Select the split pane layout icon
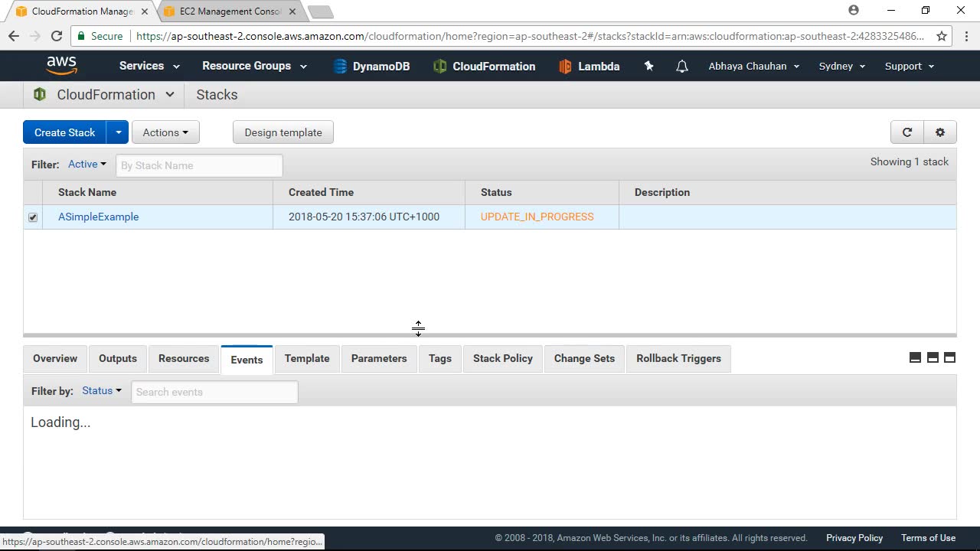Viewport: 980px width, 551px height. click(933, 357)
